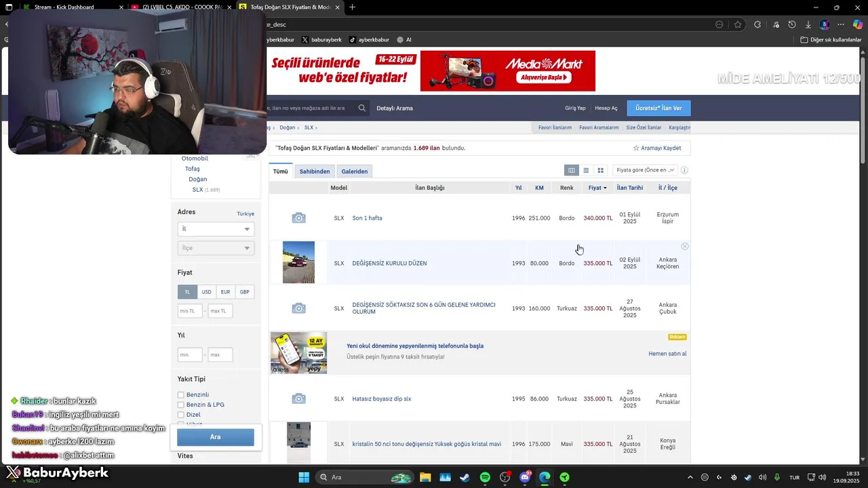Screen dimensions: 868x488
Task: Select the USD currency toggle
Action: tap(206, 291)
